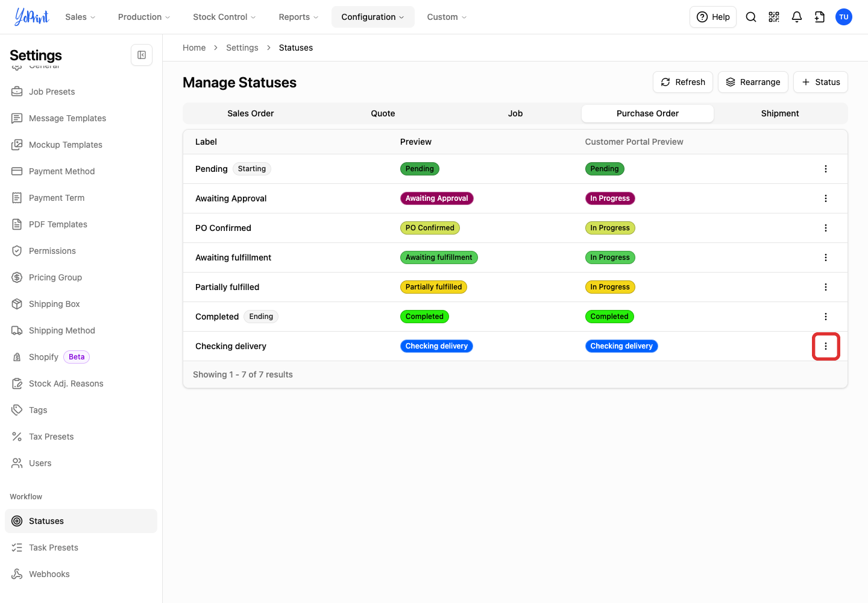This screenshot has height=603, width=868.
Task: Add a new Status button
Action: point(820,82)
